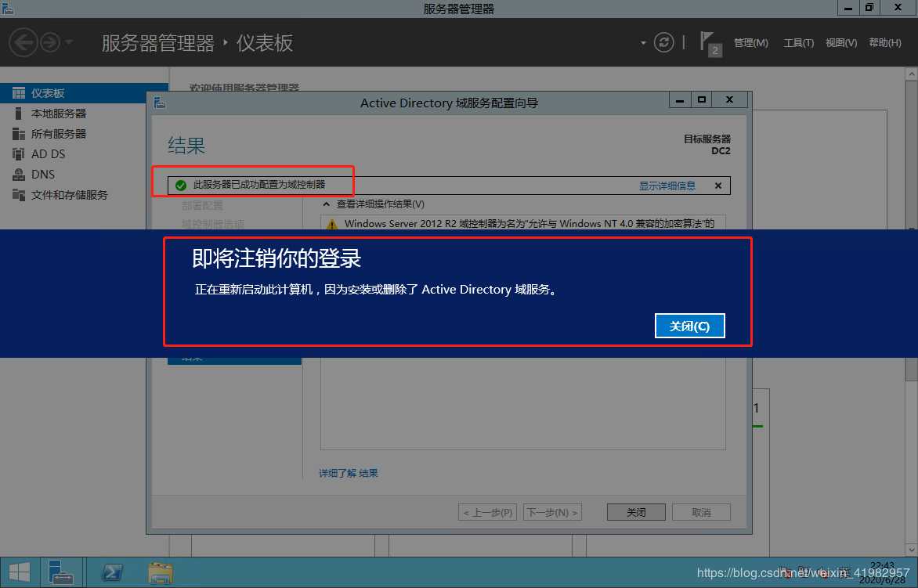This screenshot has width=918, height=588.
Task: Select 本地服务器 in the sidebar
Action: click(85, 114)
